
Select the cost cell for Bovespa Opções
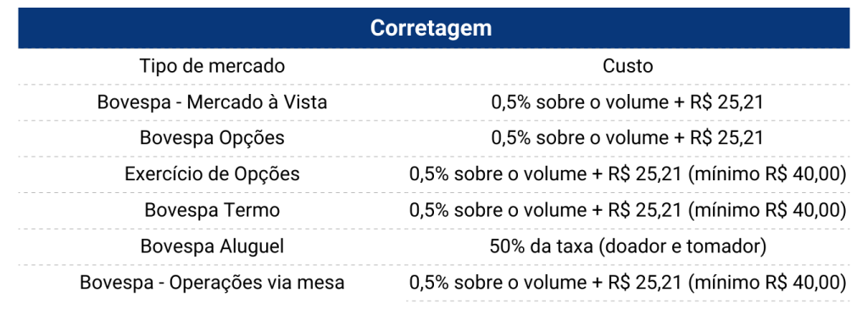coord(628,138)
